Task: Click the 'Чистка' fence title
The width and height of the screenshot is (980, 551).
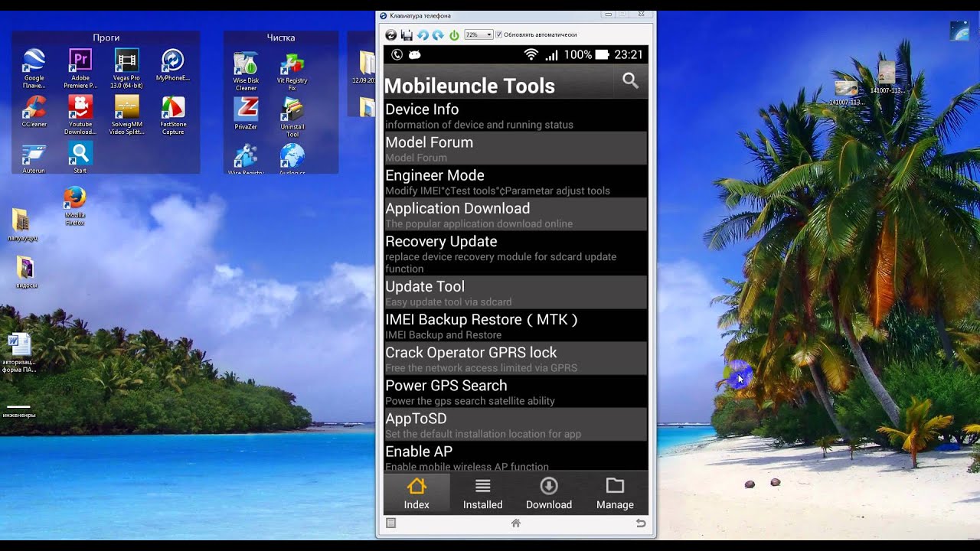Action: tap(281, 37)
